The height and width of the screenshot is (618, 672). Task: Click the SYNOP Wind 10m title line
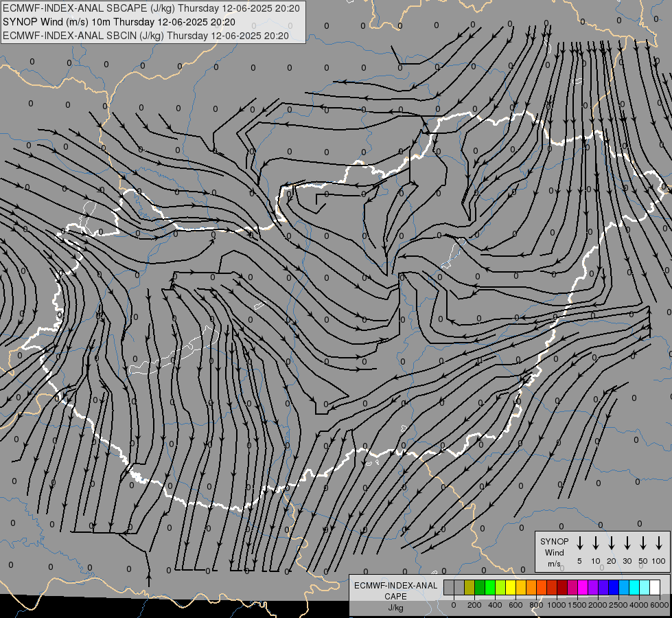tap(119, 22)
